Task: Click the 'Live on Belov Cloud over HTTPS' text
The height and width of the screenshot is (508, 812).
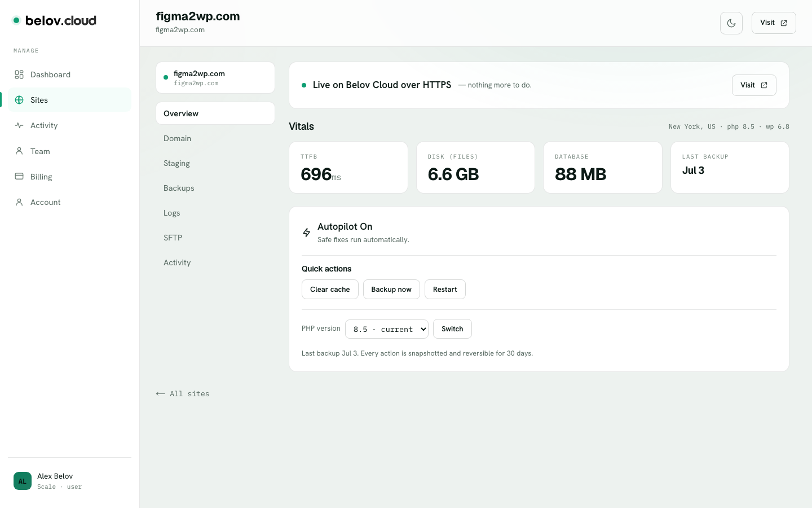Action: [382, 85]
